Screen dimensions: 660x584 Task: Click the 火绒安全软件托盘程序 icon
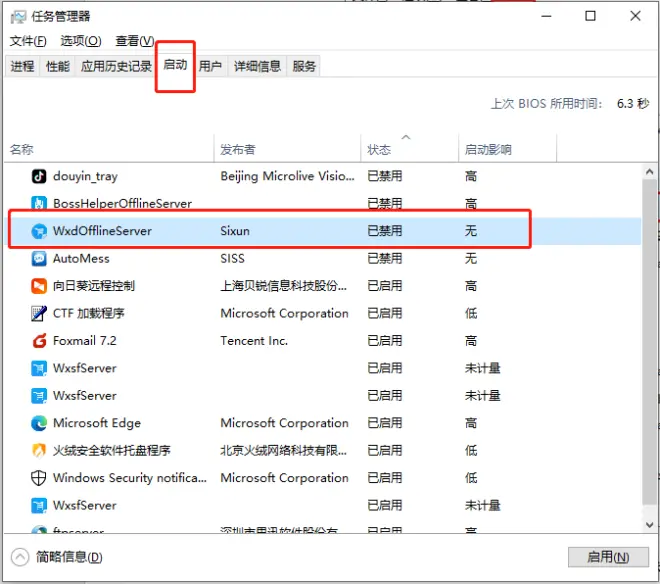[x=39, y=451]
